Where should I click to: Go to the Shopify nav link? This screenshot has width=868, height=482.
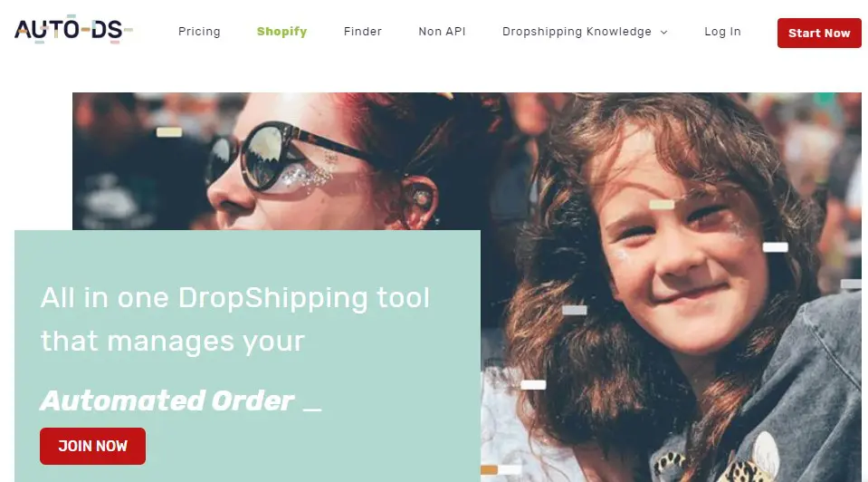click(281, 32)
